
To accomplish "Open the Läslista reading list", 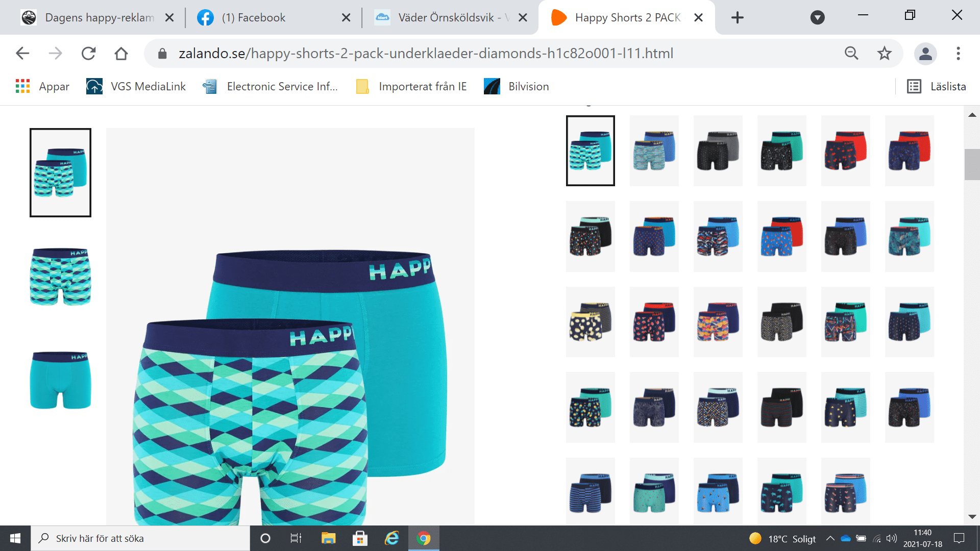I will [937, 86].
